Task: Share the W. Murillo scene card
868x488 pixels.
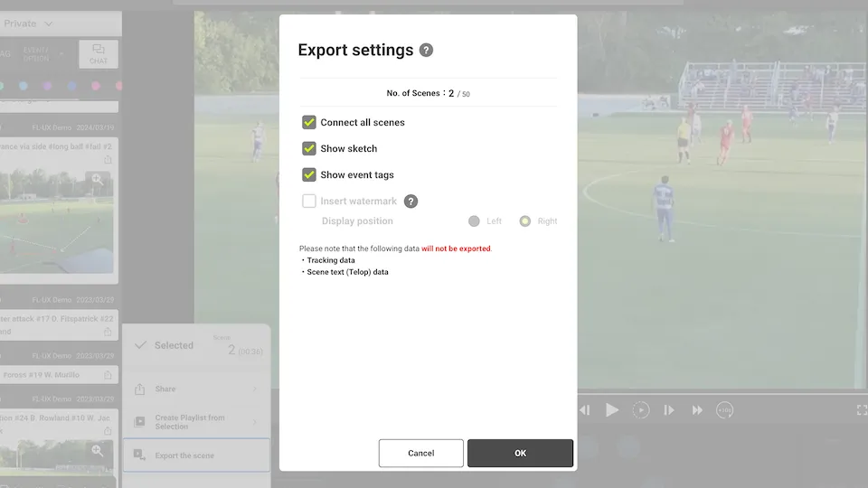Action: (x=108, y=375)
